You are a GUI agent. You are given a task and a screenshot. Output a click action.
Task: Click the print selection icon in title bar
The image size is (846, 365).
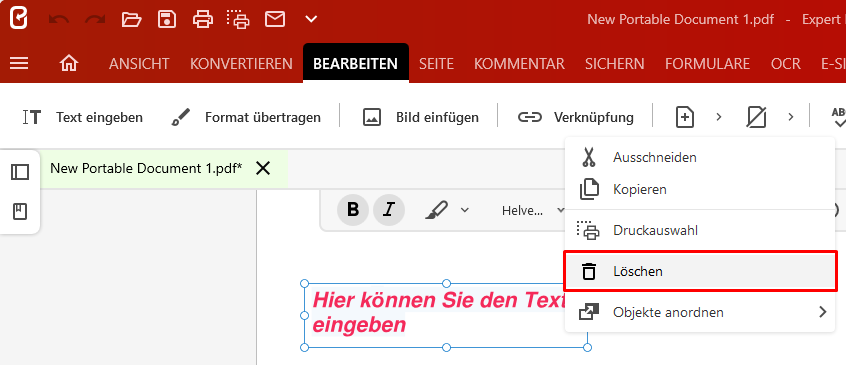(238, 20)
